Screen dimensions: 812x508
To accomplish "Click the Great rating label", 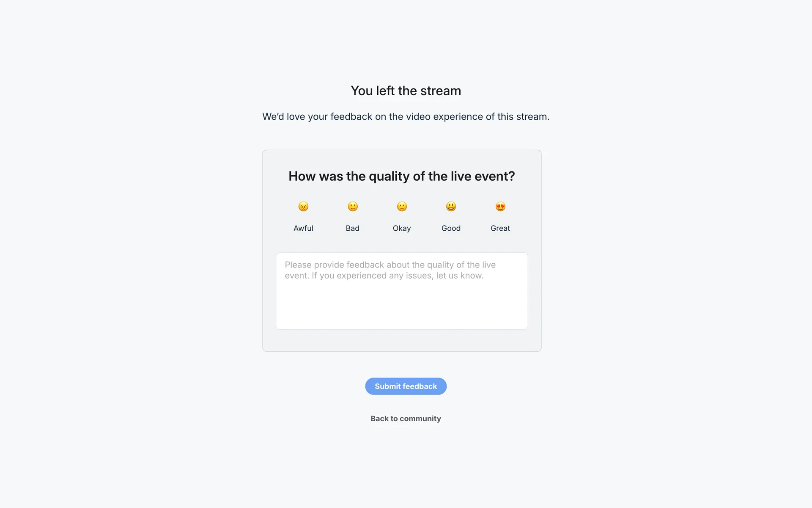I will point(500,228).
